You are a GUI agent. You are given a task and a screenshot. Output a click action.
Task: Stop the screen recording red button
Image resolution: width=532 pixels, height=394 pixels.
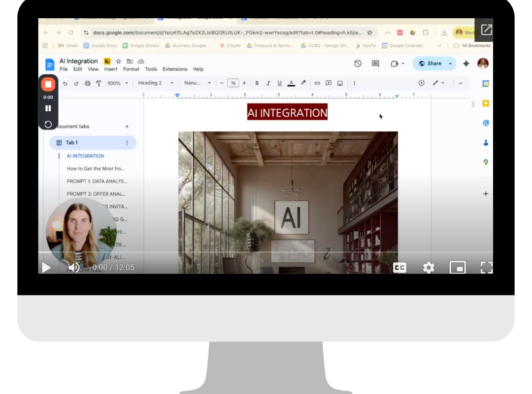point(48,84)
